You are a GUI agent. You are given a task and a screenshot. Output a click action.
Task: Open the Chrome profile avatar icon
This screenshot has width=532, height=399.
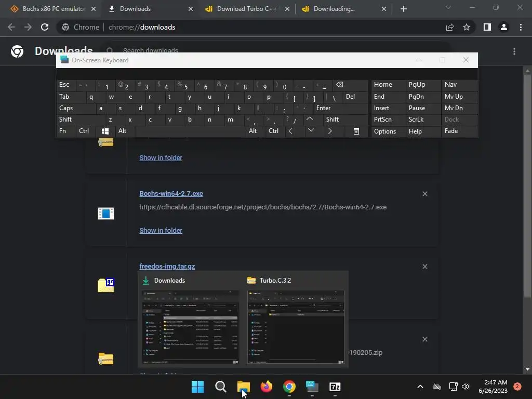click(x=504, y=27)
